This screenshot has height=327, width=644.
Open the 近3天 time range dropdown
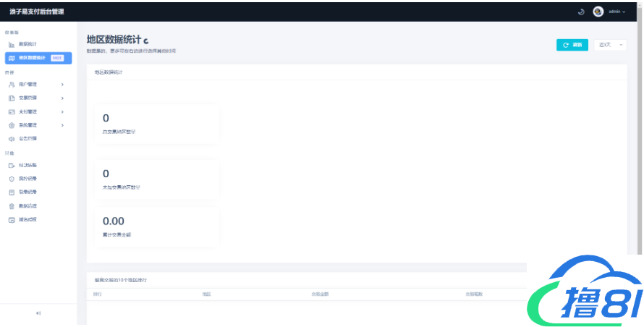click(610, 45)
